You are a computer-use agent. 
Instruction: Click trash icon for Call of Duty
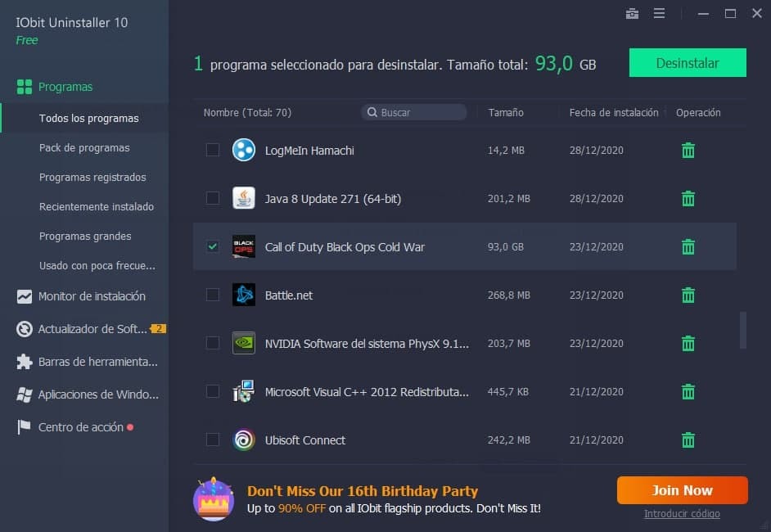click(688, 246)
